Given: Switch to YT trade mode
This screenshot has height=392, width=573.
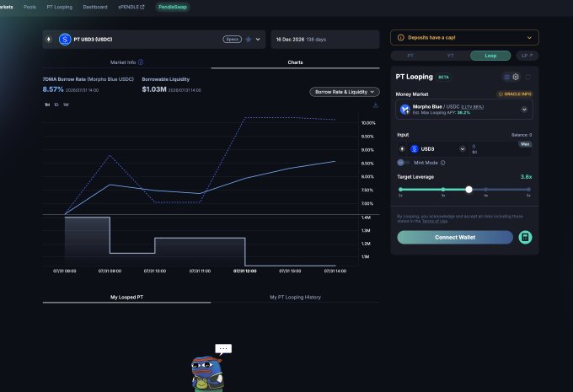Looking at the screenshot, I should tap(450, 56).
